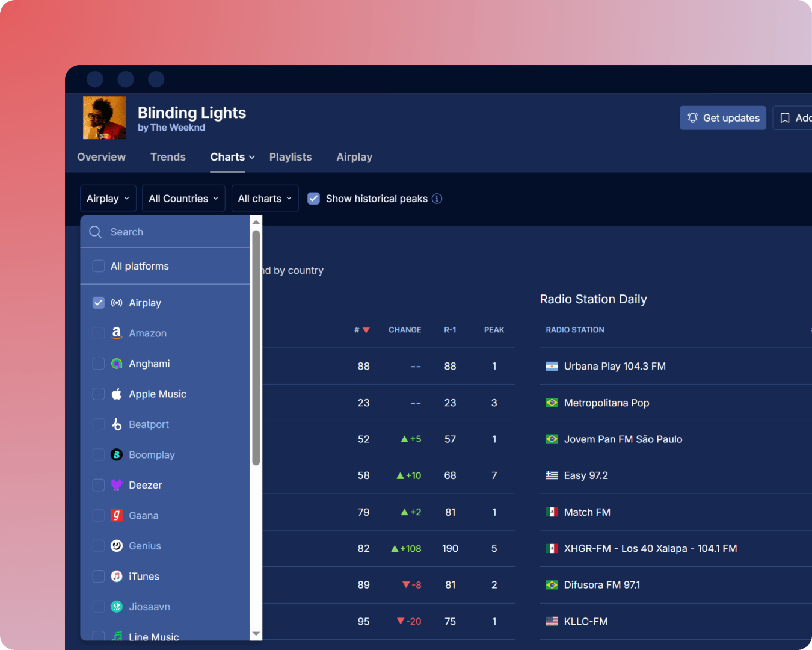Switch to the Trends tab
812x650 pixels.
pyautogui.click(x=168, y=157)
